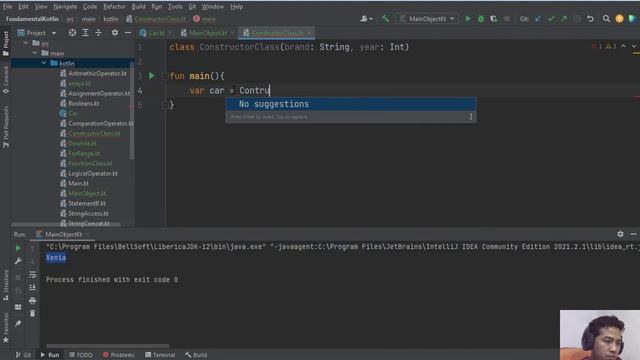Viewport: 640px width, 360px height.
Task: Click the Build project hammer icon
Action: (385, 19)
